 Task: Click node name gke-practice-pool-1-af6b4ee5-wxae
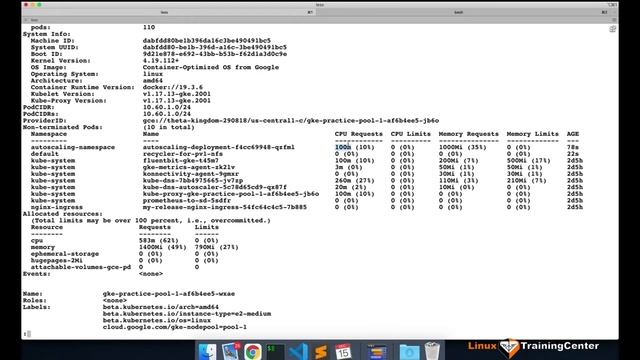click(x=169, y=293)
